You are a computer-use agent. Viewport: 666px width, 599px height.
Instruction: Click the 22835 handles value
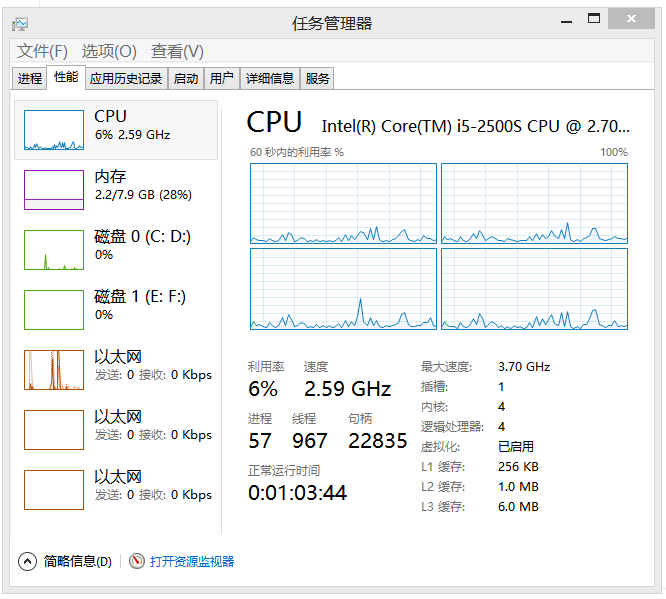tap(378, 441)
